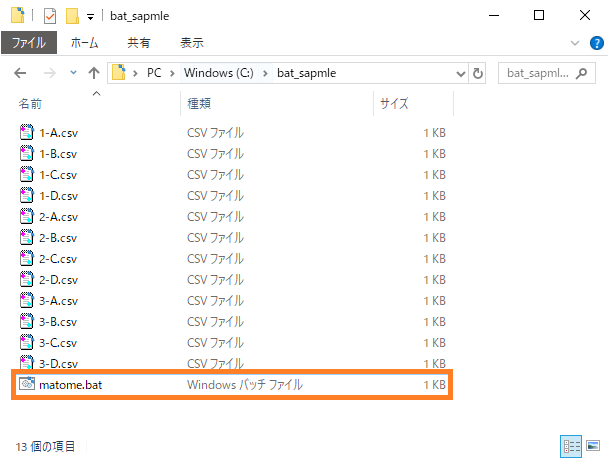The image size is (609, 459).
Task: Open the ファイル menu tab
Action: [x=29, y=43]
